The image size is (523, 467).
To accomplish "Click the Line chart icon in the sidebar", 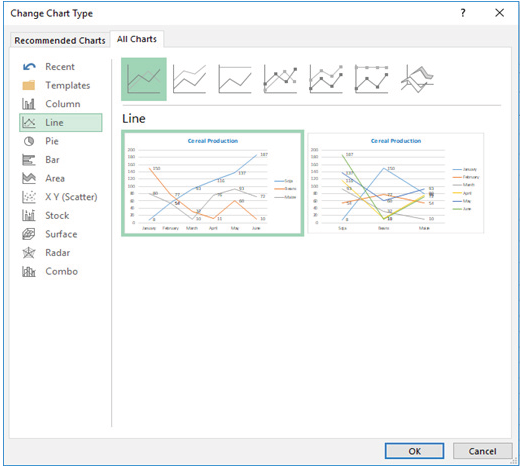I will pyautogui.click(x=29, y=123).
